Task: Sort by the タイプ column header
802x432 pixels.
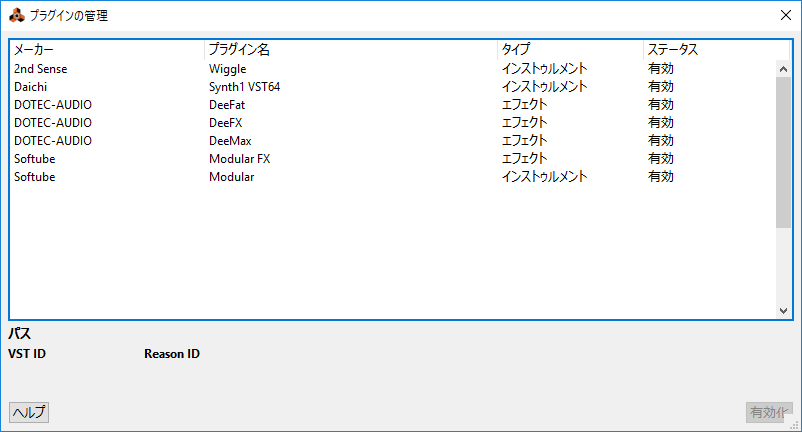Action: coord(570,50)
